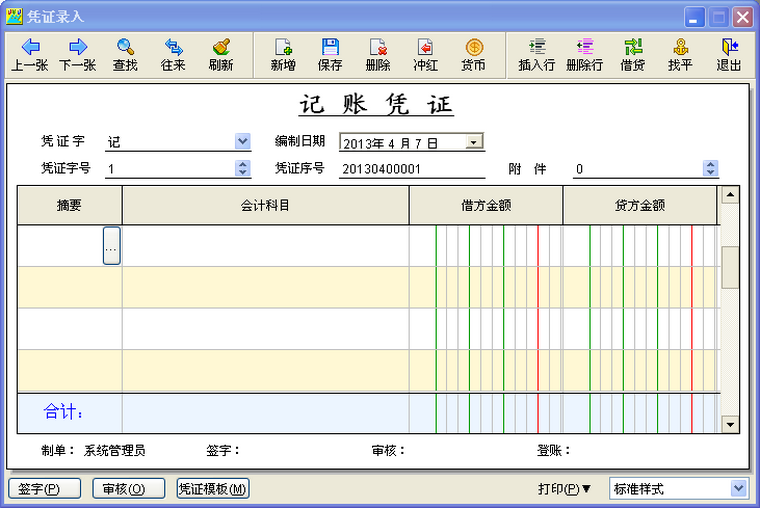
Task: Delete a row with 删除行
Action: tap(585, 55)
